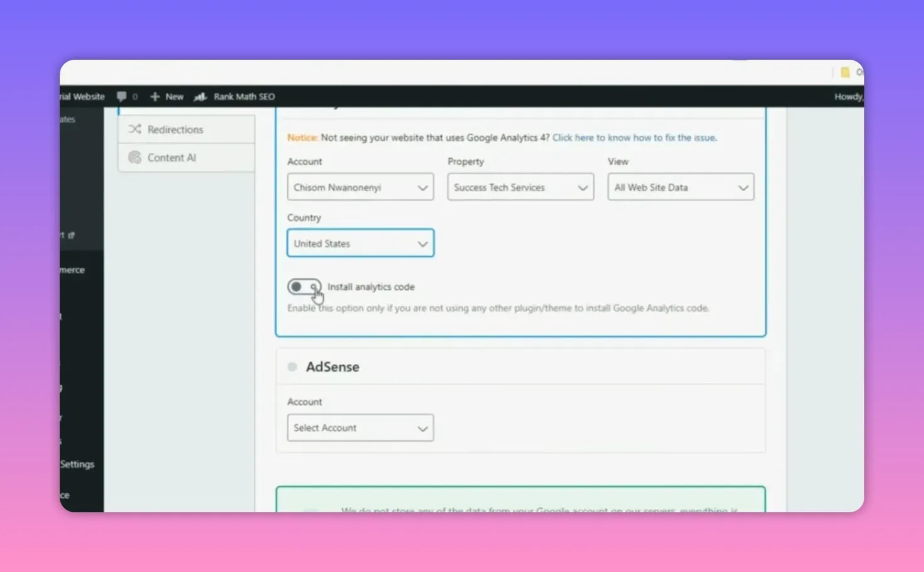Open the Account dropdown showing Chisom Nwanonenyi

click(360, 187)
